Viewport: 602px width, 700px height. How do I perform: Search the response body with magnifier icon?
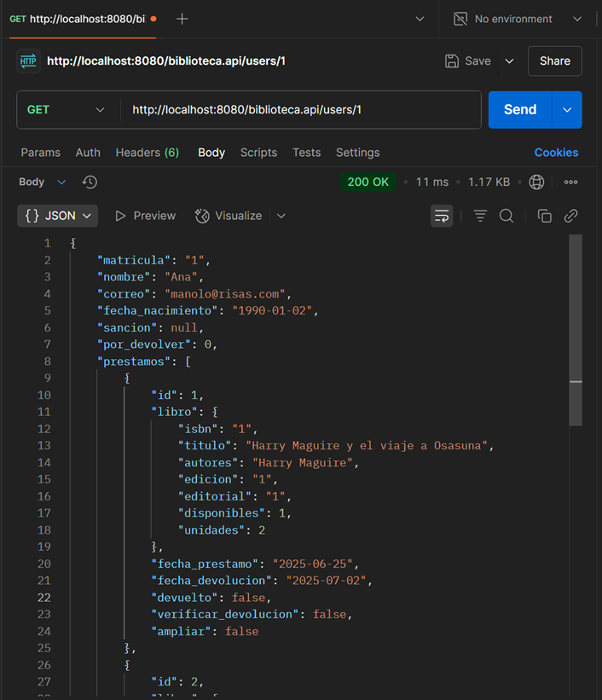click(506, 216)
